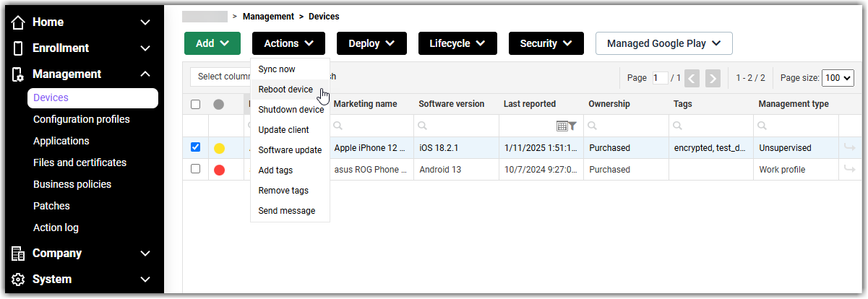Click search icon in Marketing name filter

tap(338, 126)
